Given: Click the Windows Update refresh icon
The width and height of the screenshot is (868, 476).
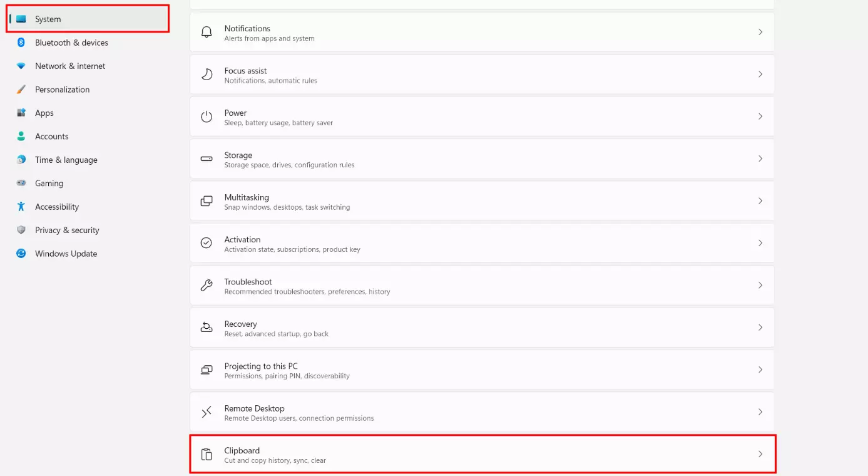Looking at the screenshot, I should click(x=21, y=254).
